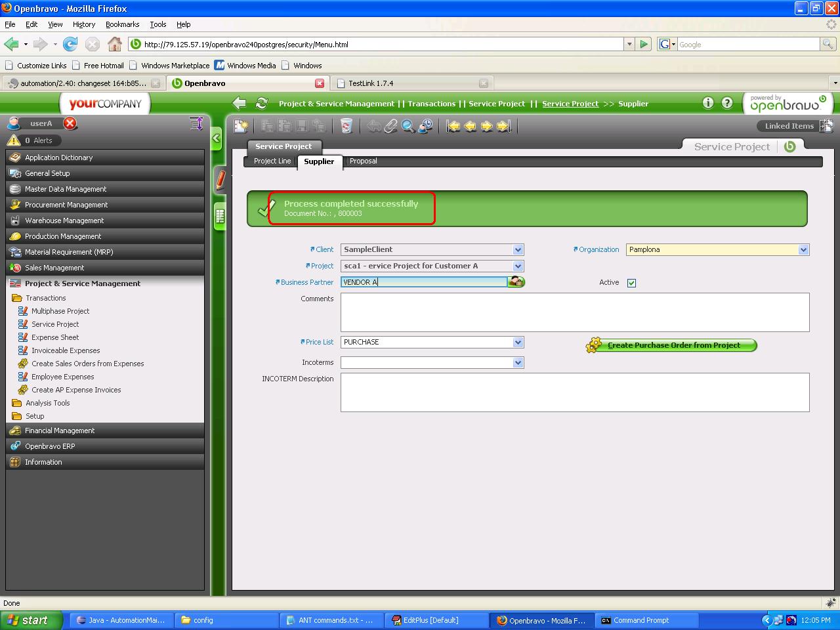840x630 pixels.
Task: Open the Organization dropdown
Action: click(x=803, y=249)
